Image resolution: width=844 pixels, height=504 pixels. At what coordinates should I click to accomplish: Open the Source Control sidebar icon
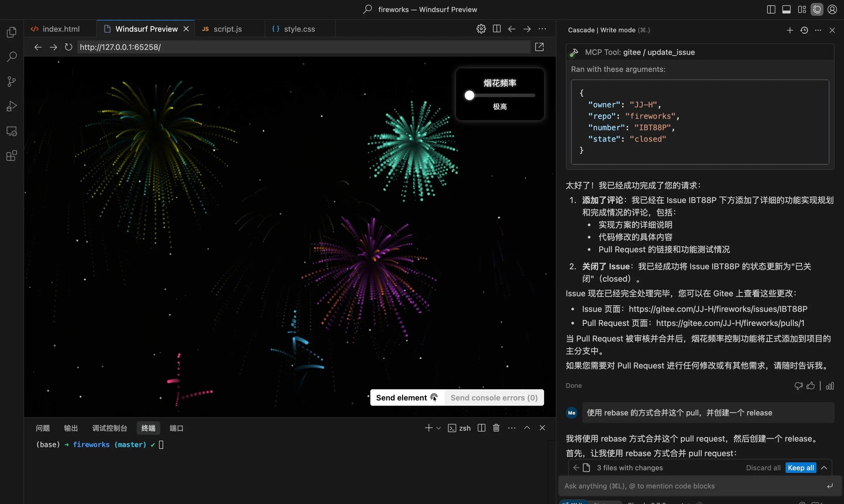(11, 82)
